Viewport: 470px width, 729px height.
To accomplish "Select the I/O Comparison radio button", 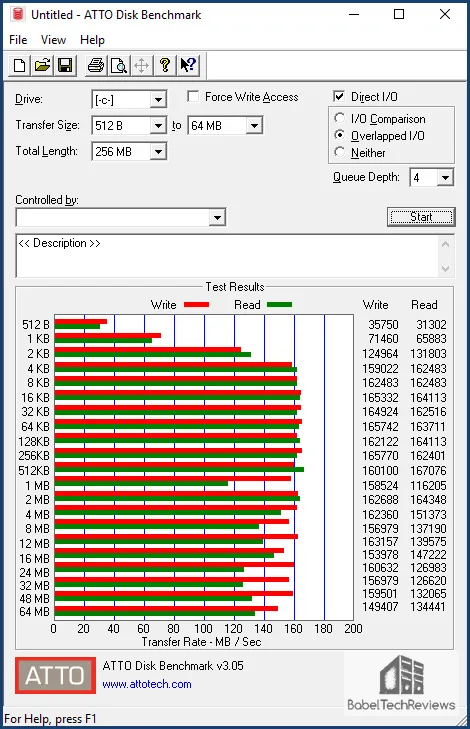I will click(x=340, y=119).
